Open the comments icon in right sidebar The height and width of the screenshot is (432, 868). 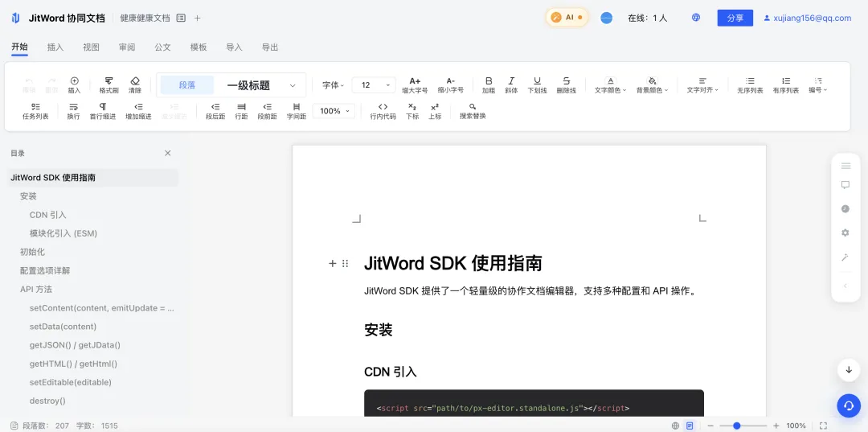pyautogui.click(x=845, y=185)
